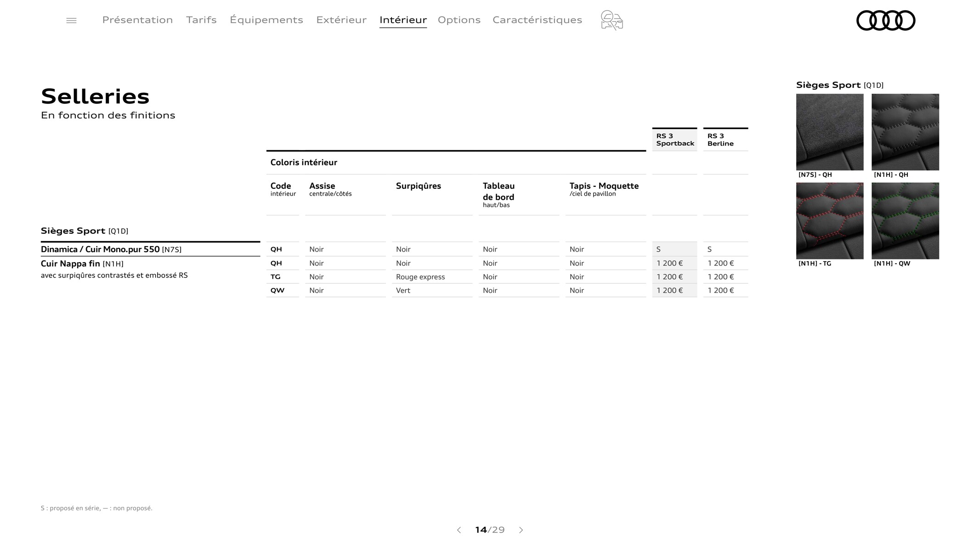
Task: Click the page number 14/29 indicator
Action: [x=490, y=530]
